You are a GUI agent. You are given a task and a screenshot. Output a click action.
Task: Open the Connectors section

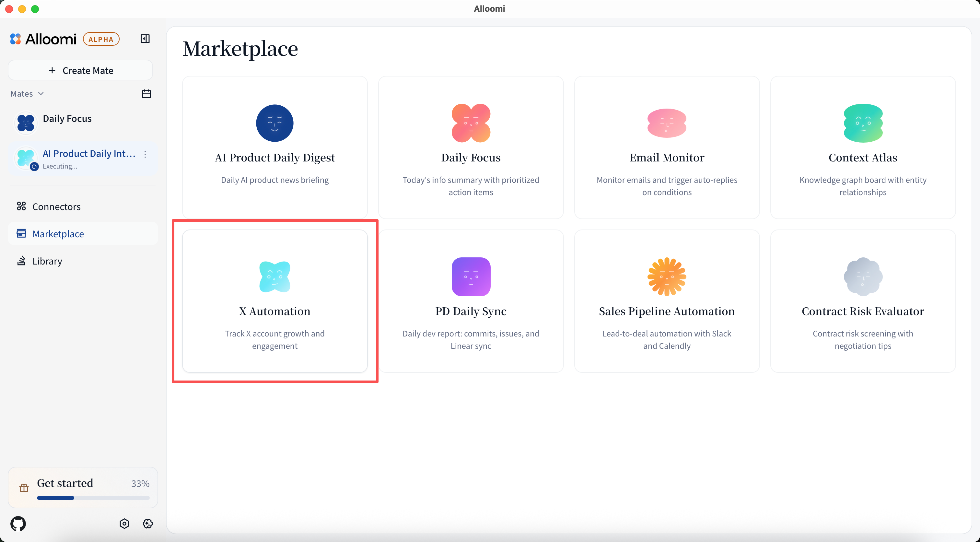pyautogui.click(x=56, y=207)
